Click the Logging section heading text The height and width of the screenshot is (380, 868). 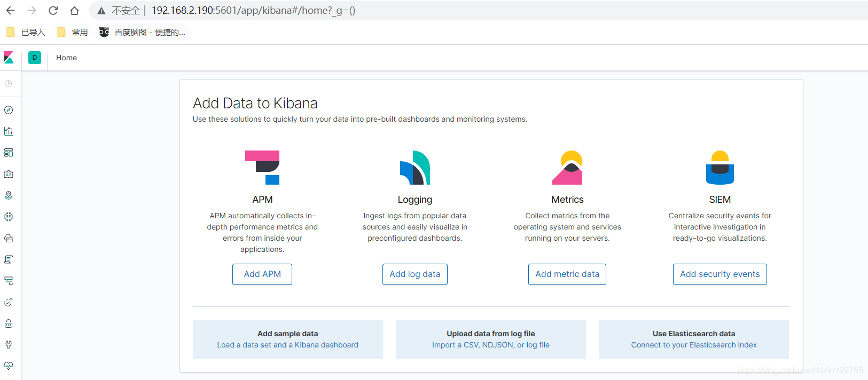[x=415, y=200]
